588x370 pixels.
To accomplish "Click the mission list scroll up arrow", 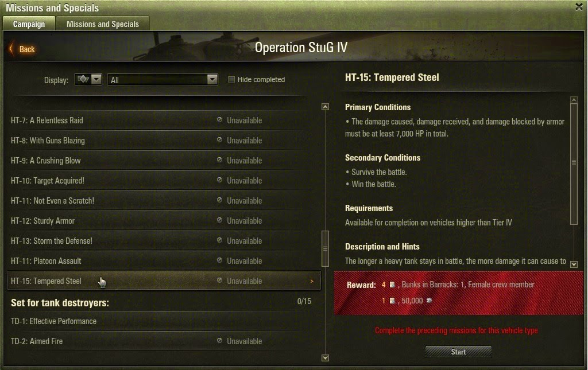I will pos(325,107).
